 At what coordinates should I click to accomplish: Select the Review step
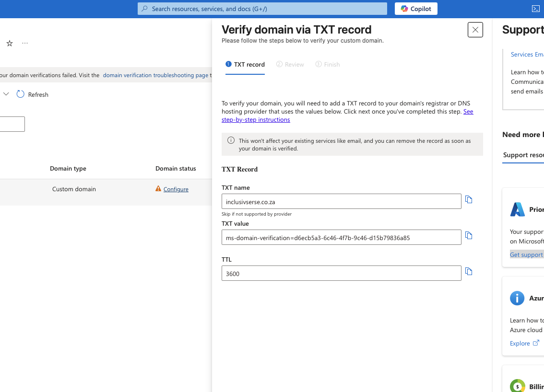coord(290,64)
